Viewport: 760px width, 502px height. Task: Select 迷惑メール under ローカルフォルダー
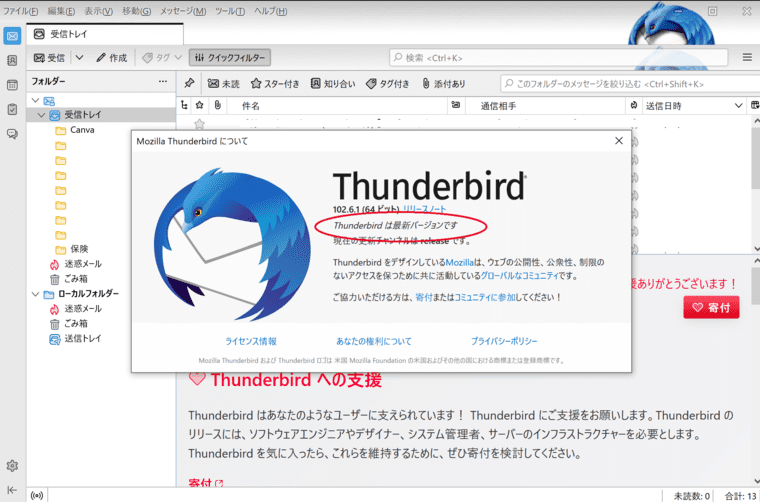click(x=101, y=309)
